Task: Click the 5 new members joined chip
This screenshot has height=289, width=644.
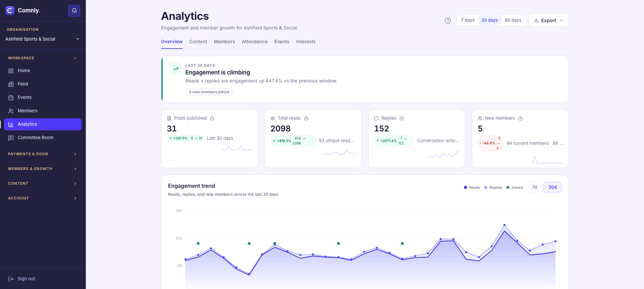Action: (x=209, y=92)
